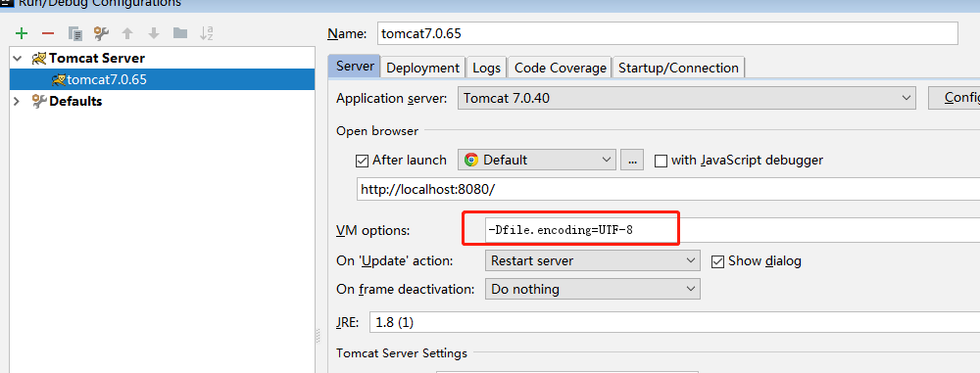Viewport: 980px width, 373px height.
Task: Open the Startup/Connection tab
Action: click(678, 68)
